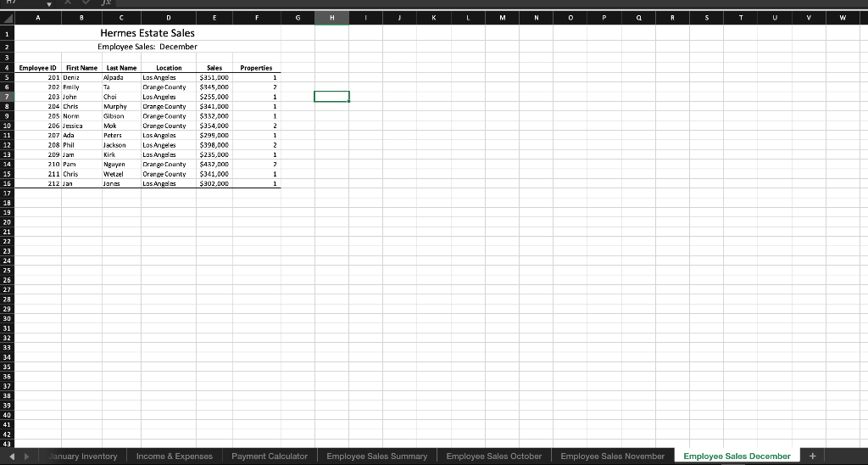
Task: Select column D header
Action: pos(169,18)
